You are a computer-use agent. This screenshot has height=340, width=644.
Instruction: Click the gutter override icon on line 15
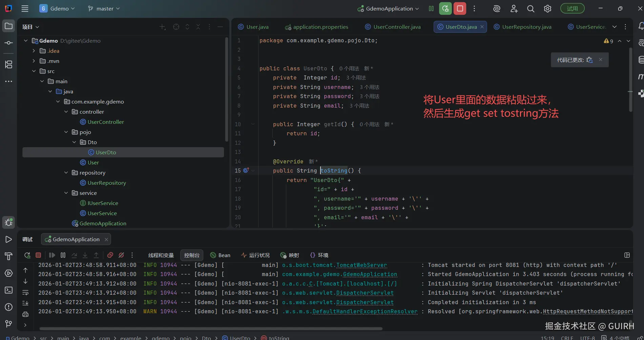[x=246, y=171]
